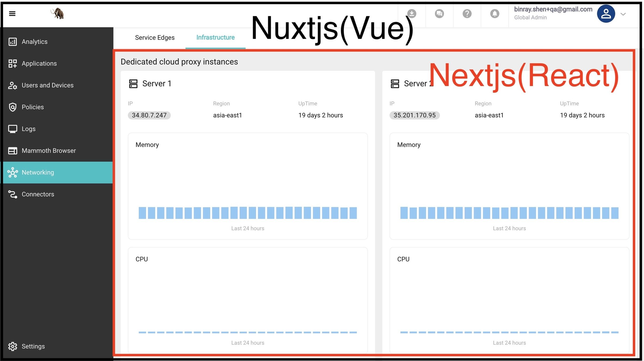This screenshot has height=361, width=644.
Task: Click the first Server 1 memory bar
Action: pos(142,213)
